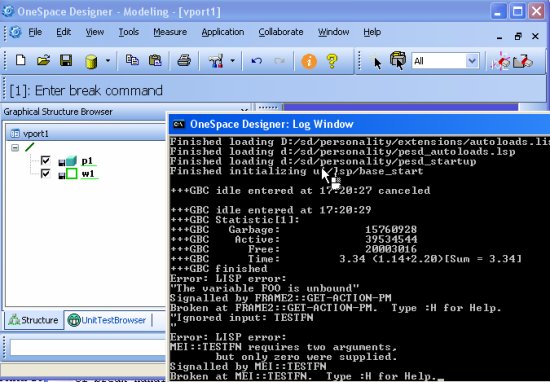Click the select-by-list pointer icon
This screenshot has width=550, height=382.
[x=398, y=60]
